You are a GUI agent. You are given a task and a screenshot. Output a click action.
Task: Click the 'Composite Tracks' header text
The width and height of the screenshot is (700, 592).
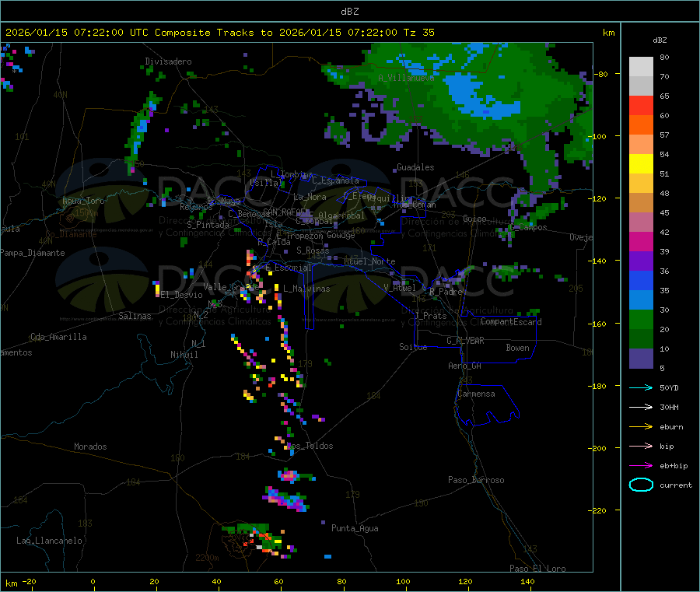(x=205, y=33)
